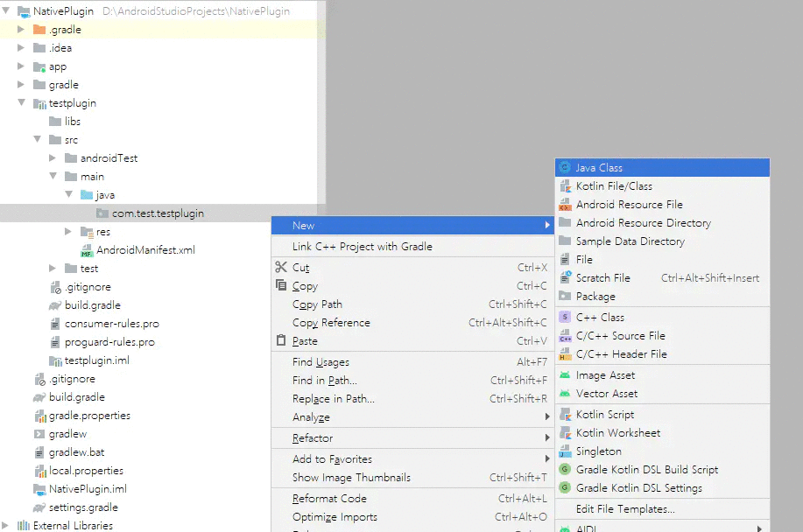The width and height of the screenshot is (803, 532).
Task: Click the Cut scissors icon
Action: coord(281,268)
